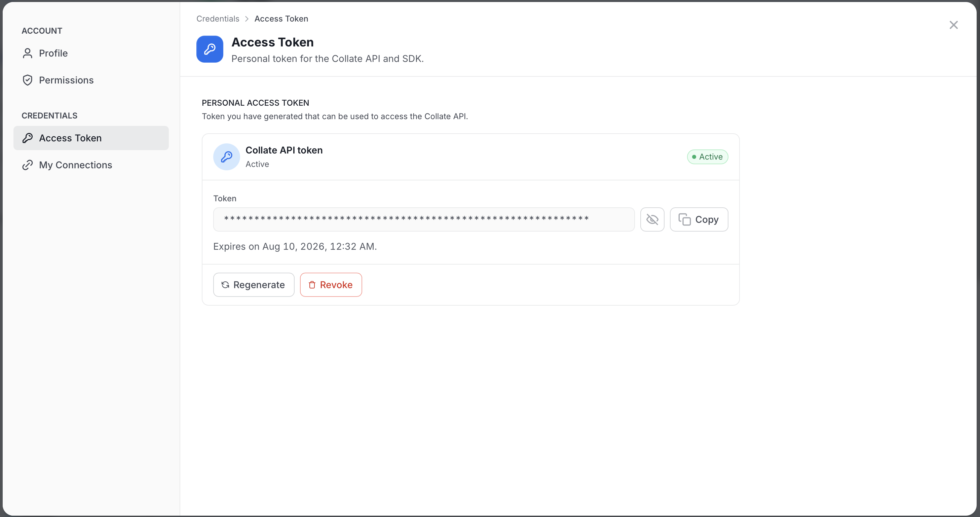Screen dimensions: 980x517
Task: Click the link icon beside My Connections
Action: click(x=27, y=165)
